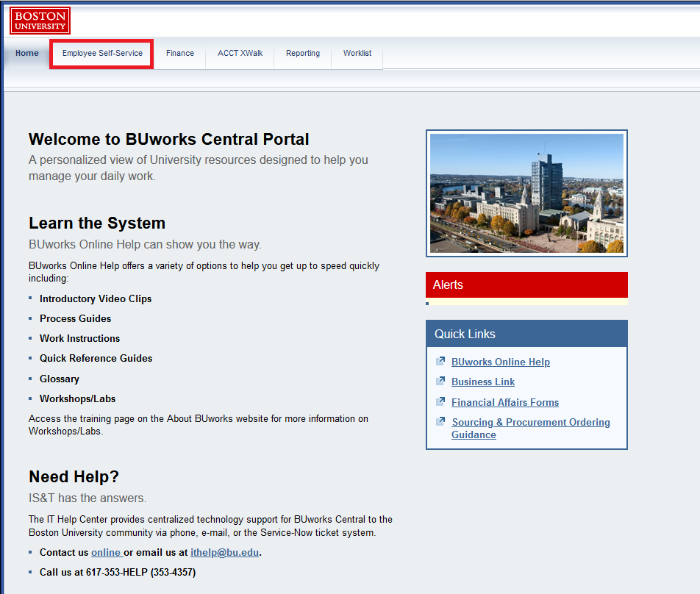The image size is (700, 594).
Task: Select the ACCT XWalk tab
Action: coord(240,53)
